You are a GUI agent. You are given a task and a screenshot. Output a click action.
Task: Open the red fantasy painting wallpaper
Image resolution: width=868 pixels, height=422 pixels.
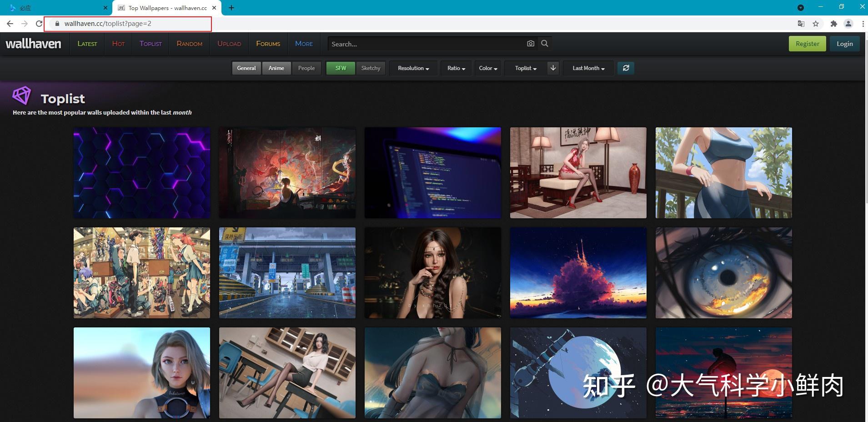287,173
